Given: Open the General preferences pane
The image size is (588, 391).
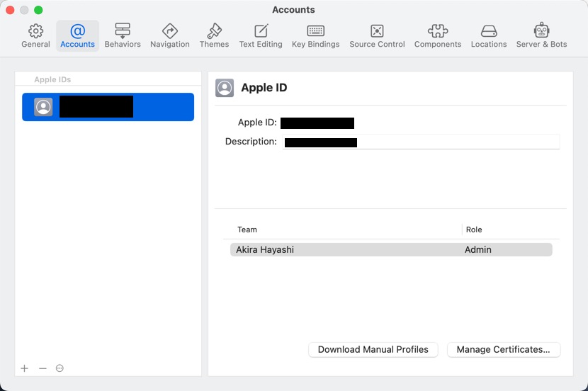Looking at the screenshot, I should [x=35, y=36].
